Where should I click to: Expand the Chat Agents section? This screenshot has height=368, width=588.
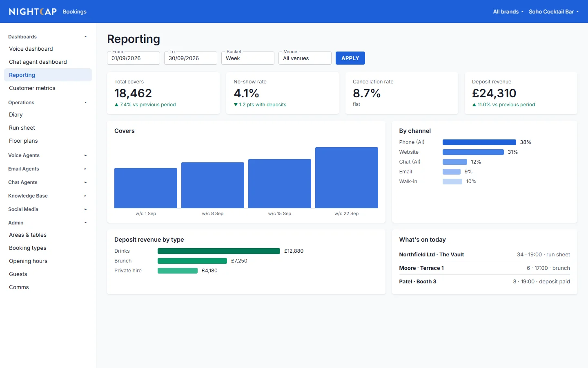tap(48, 182)
